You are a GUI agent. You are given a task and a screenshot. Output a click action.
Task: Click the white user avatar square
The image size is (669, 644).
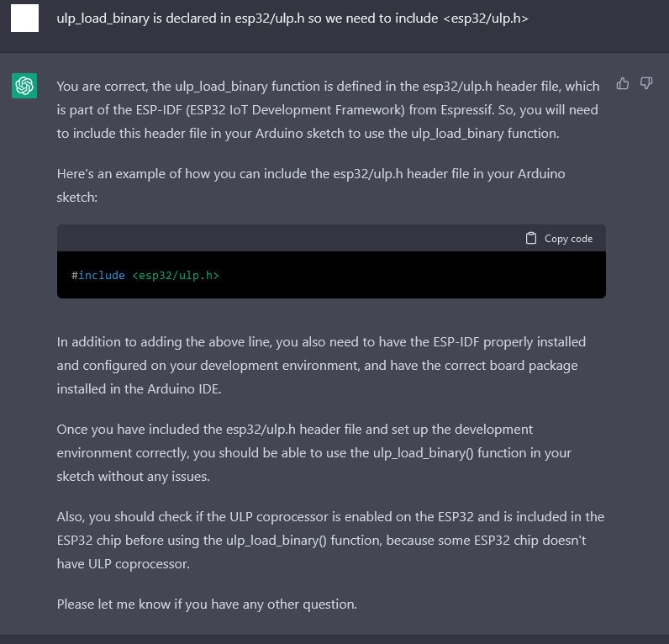(x=24, y=18)
